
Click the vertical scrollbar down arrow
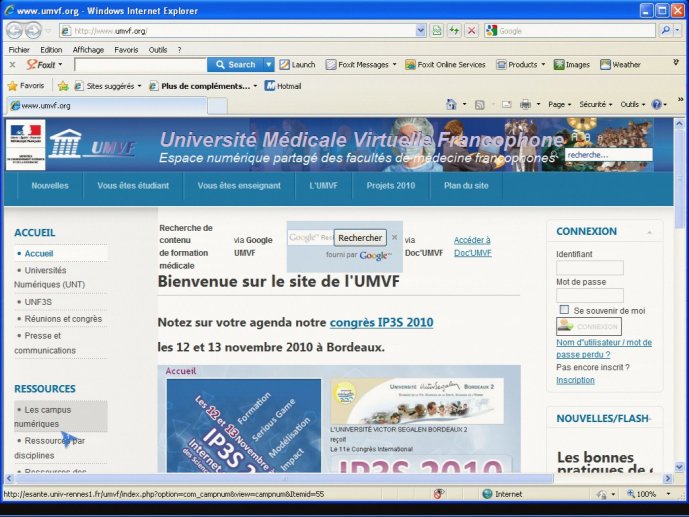coord(679,467)
